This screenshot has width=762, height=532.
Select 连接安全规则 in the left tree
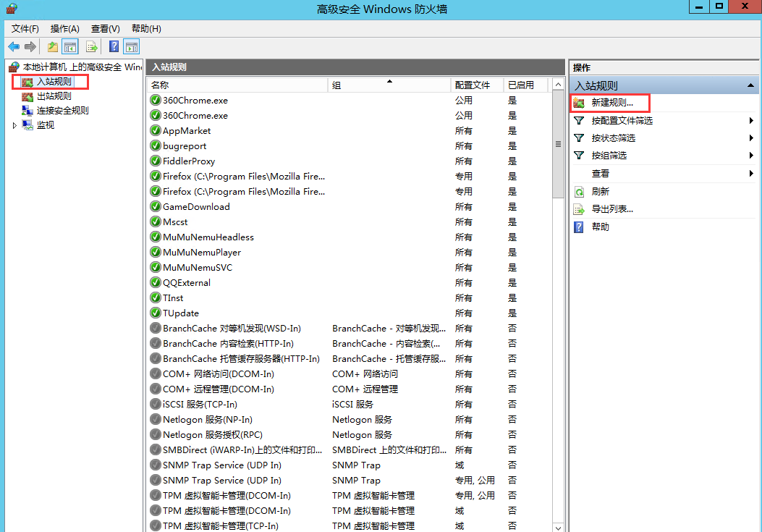point(63,111)
